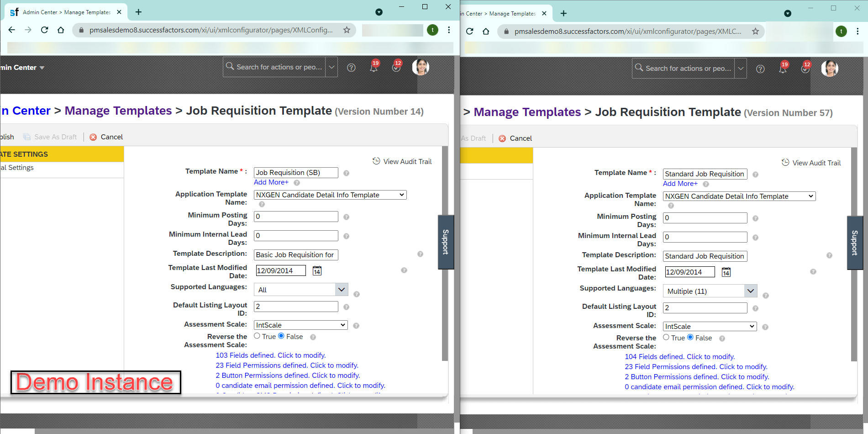This screenshot has height=434, width=868.
Task: Expand search options arrow in left window
Action: [331, 67]
